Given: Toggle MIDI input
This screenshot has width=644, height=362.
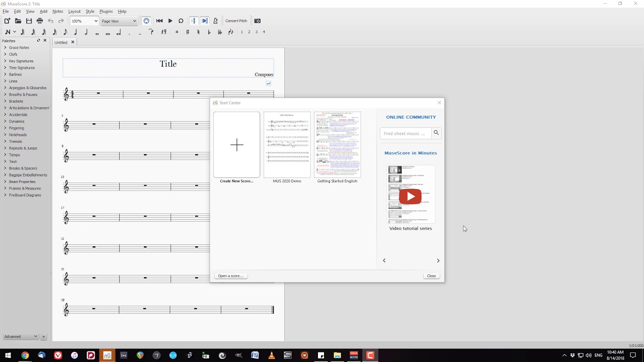Looking at the screenshot, I should click(146, 21).
